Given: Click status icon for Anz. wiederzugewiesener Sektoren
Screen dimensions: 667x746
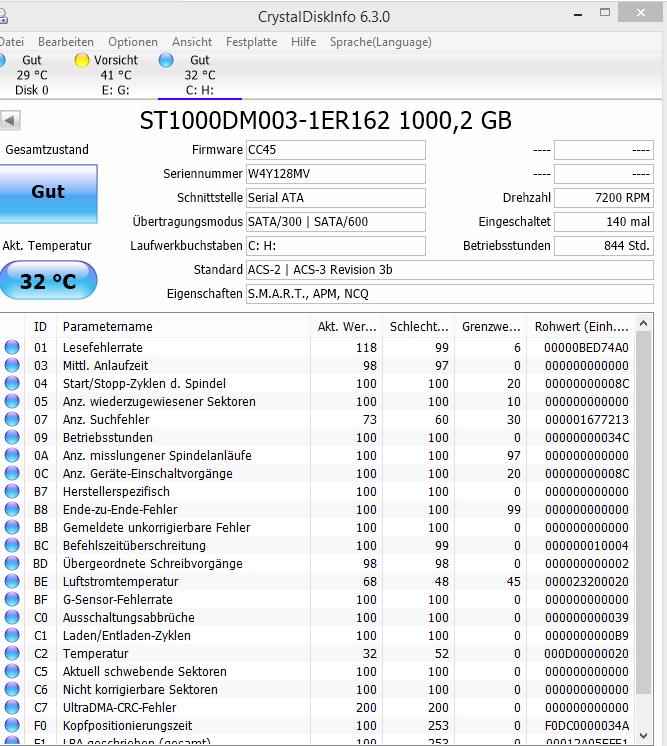Looking at the screenshot, I should click(12, 402).
